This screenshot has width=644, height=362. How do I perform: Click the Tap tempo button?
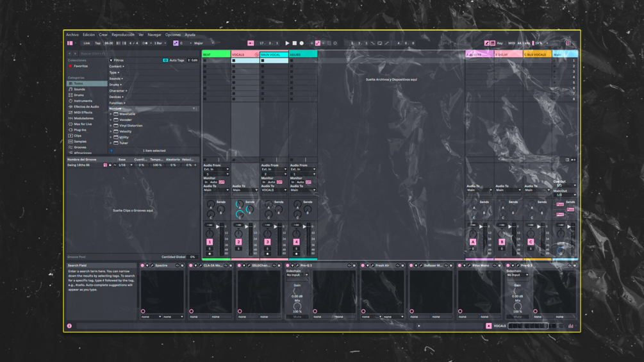click(98, 43)
